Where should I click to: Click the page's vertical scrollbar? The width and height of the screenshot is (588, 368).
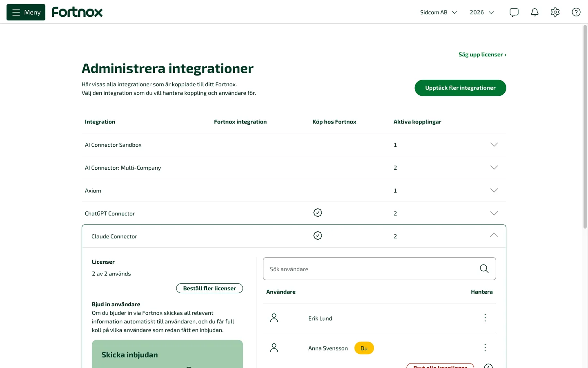(x=585, y=127)
